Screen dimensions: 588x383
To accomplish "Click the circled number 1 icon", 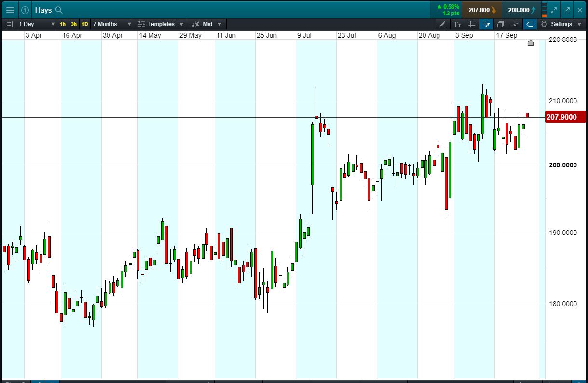I will 25,10.
